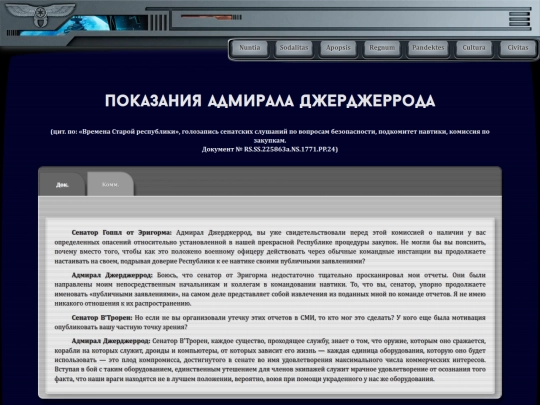Open the Cultura menu button
540x405 pixels.
click(474, 48)
